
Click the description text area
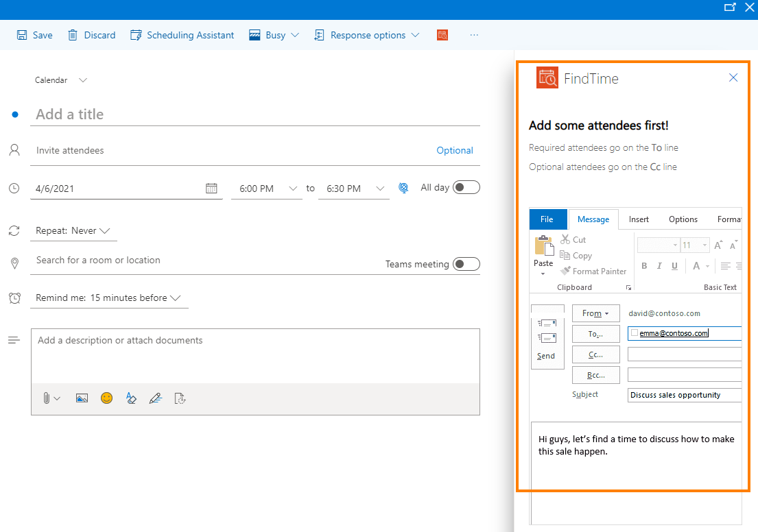[255, 356]
